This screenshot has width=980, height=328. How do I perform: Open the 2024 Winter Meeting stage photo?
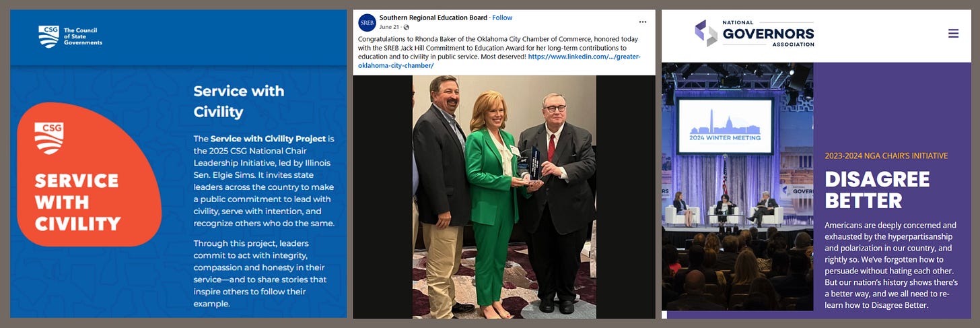point(737,187)
